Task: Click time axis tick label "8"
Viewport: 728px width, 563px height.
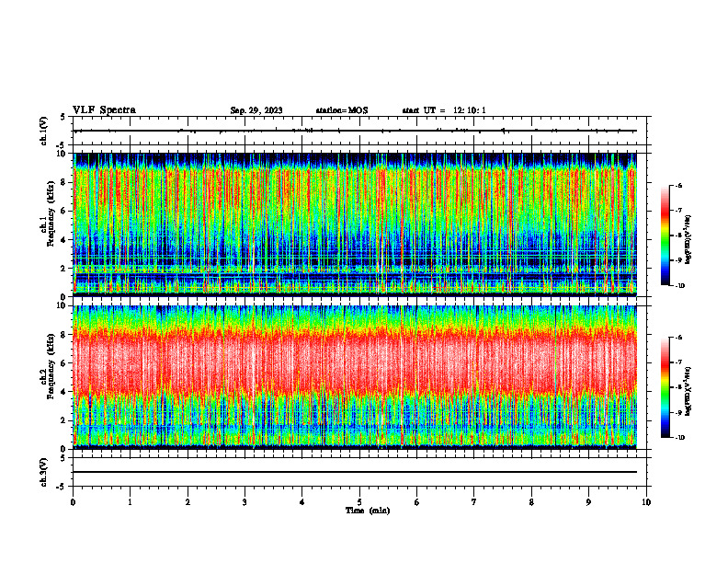Action: click(x=531, y=502)
